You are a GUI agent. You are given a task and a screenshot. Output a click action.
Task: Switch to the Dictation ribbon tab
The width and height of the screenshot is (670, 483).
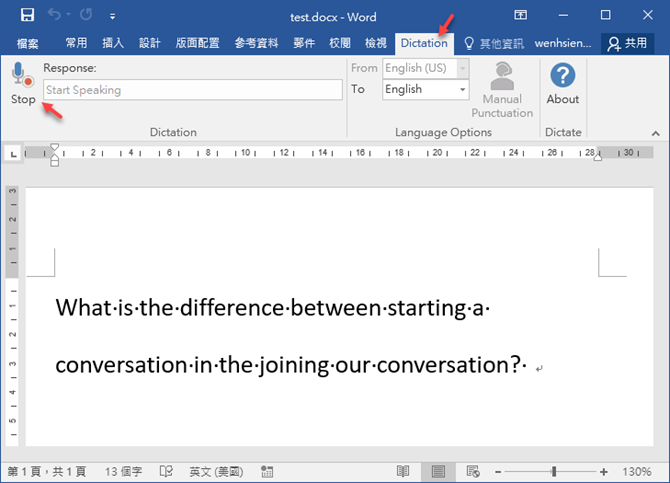pos(423,43)
